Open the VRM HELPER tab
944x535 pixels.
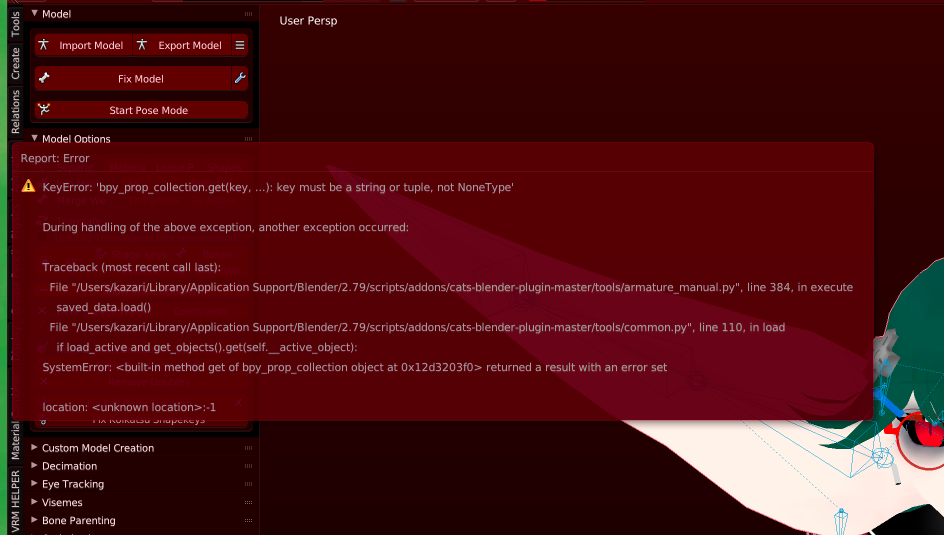point(15,501)
